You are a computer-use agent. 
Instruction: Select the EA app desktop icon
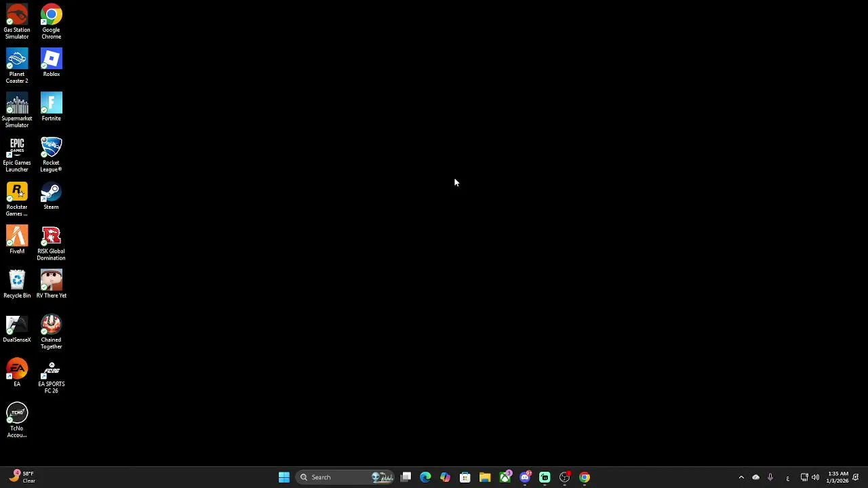(17, 372)
